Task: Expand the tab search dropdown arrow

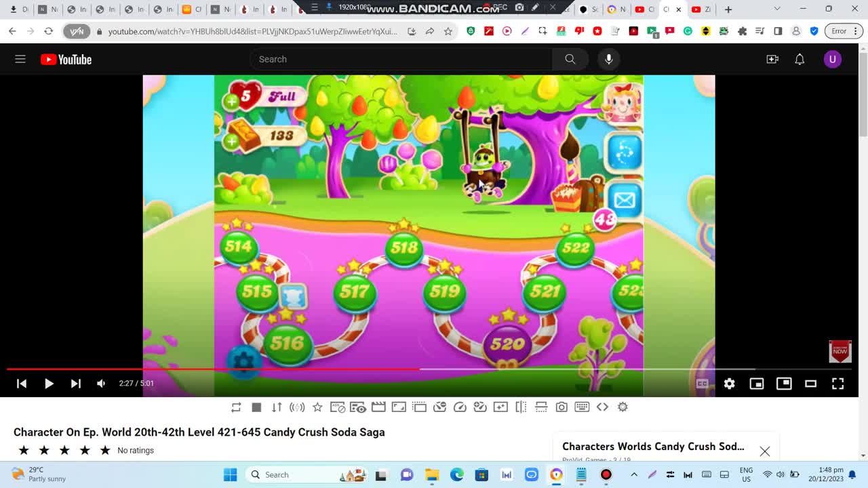Action: (777, 9)
